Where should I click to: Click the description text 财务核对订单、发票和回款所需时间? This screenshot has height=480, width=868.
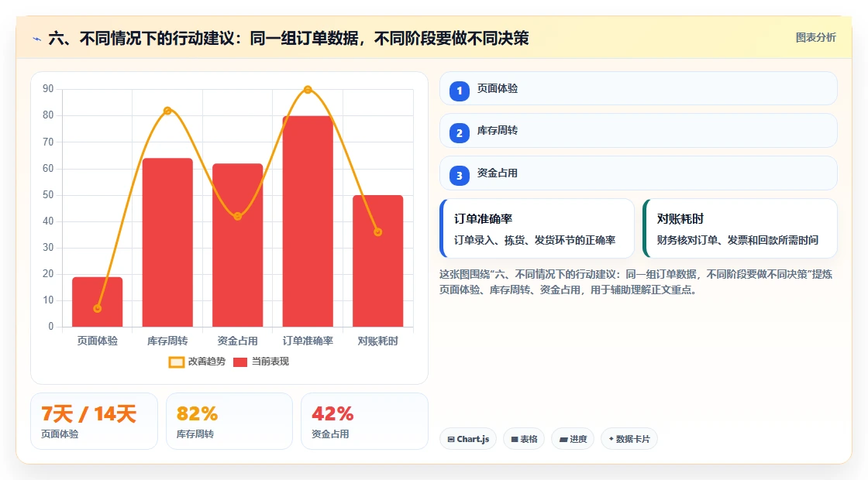click(738, 240)
